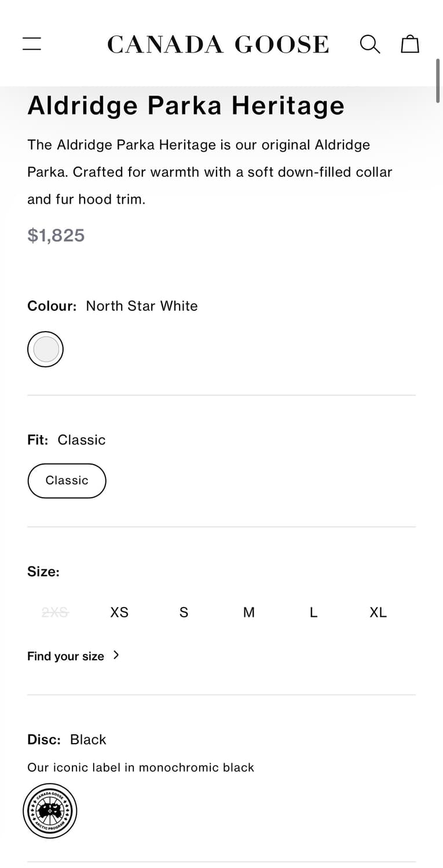Open the Find your size guide
Image resolution: width=443 pixels, height=868 pixels.
tap(65, 656)
